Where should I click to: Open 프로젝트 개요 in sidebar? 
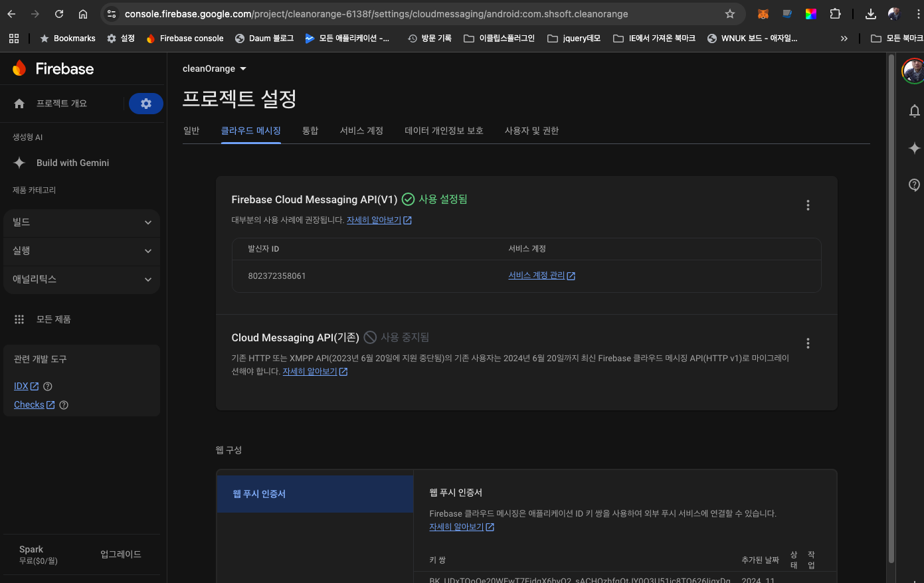62,104
